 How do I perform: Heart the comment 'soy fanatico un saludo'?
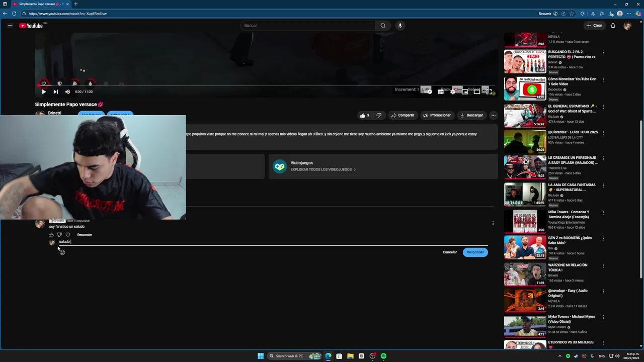coord(68,235)
